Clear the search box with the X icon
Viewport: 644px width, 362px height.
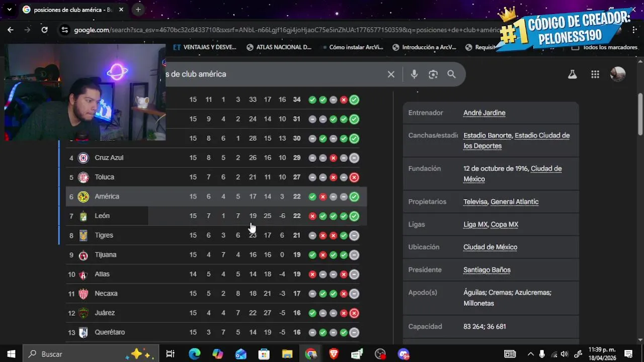(391, 74)
